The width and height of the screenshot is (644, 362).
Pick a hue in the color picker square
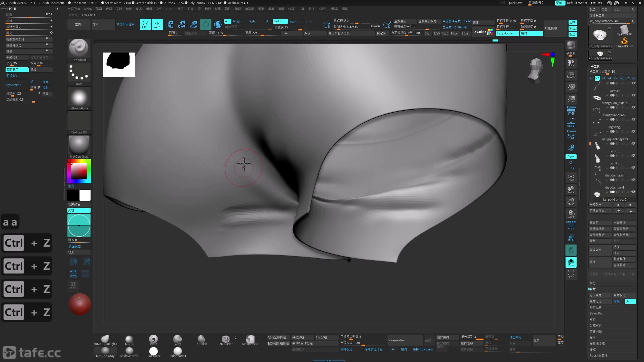point(79,171)
